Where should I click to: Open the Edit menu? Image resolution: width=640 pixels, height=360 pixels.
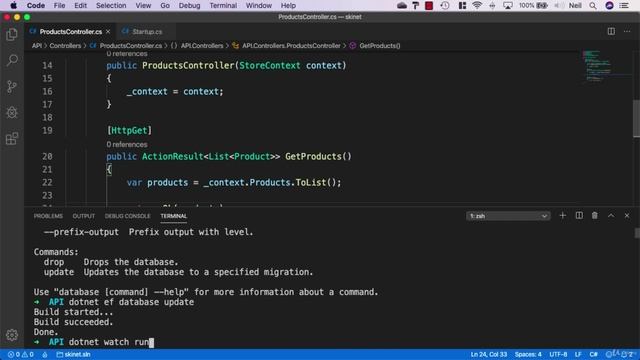(80, 5)
